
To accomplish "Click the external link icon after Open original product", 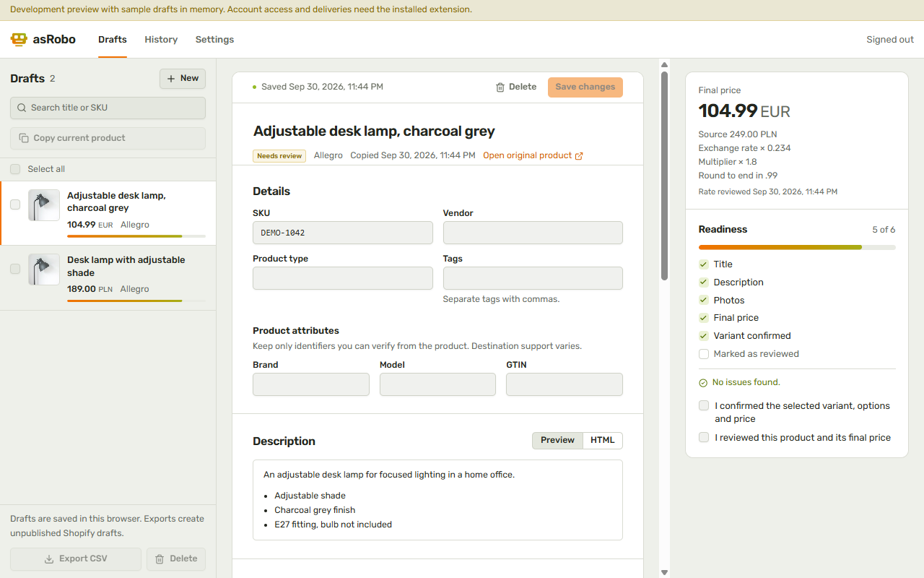I will (579, 156).
